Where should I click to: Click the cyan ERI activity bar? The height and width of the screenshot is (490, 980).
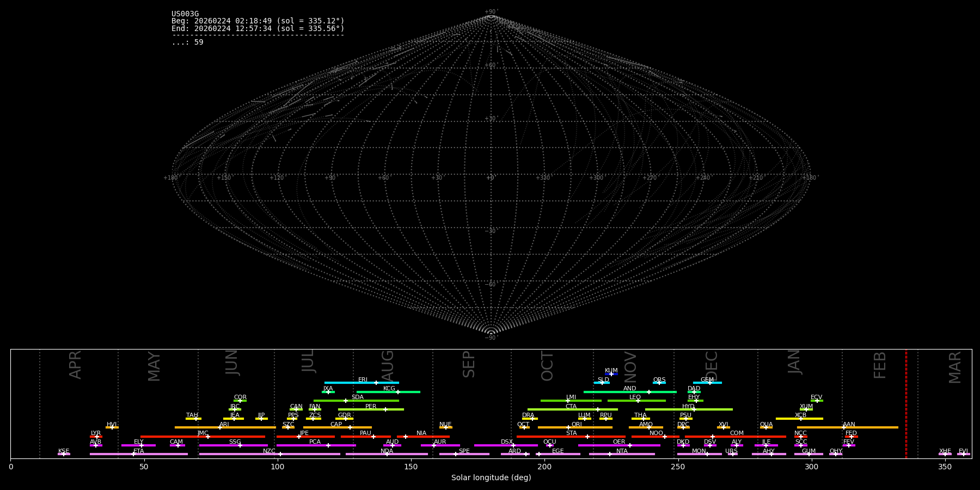[x=362, y=383]
